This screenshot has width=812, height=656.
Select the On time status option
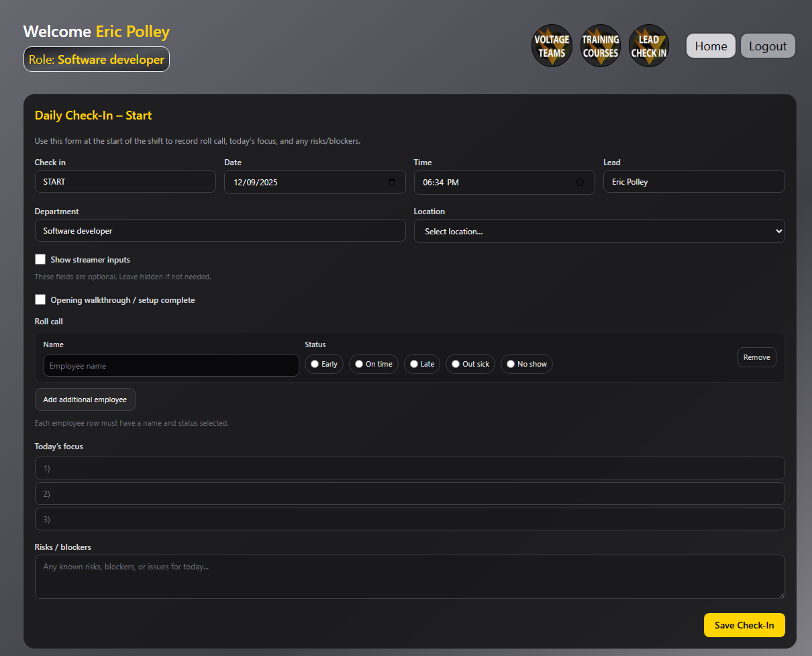pyautogui.click(x=359, y=364)
